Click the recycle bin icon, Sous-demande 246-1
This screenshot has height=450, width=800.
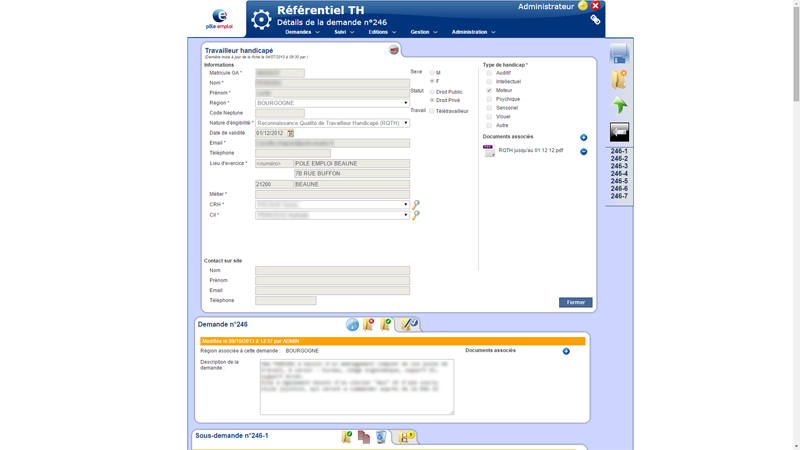[x=381, y=437]
